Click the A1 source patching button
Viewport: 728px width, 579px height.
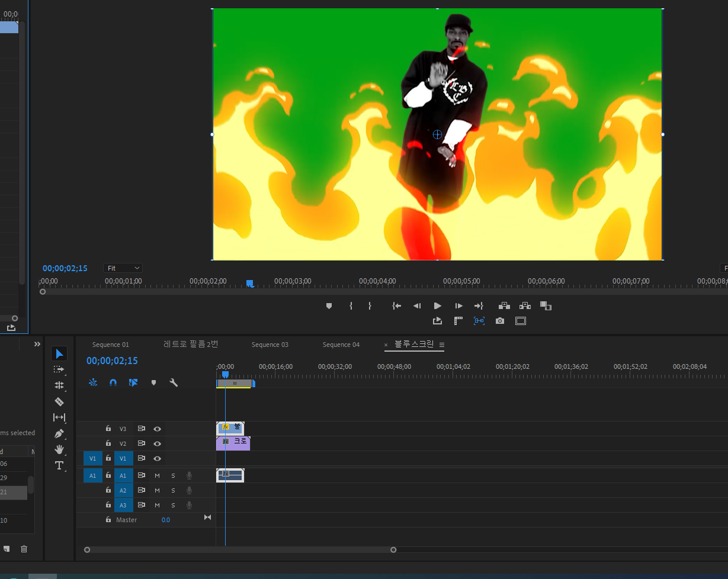click(93, 475)
